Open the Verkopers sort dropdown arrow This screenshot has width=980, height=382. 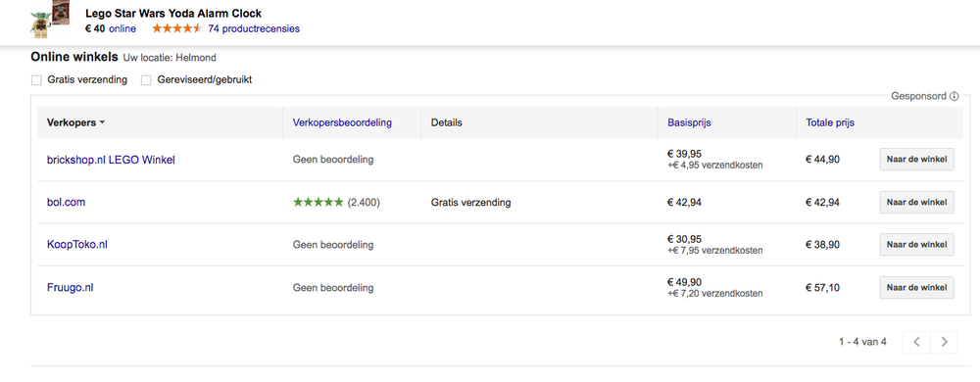click(x=102, y=123)
